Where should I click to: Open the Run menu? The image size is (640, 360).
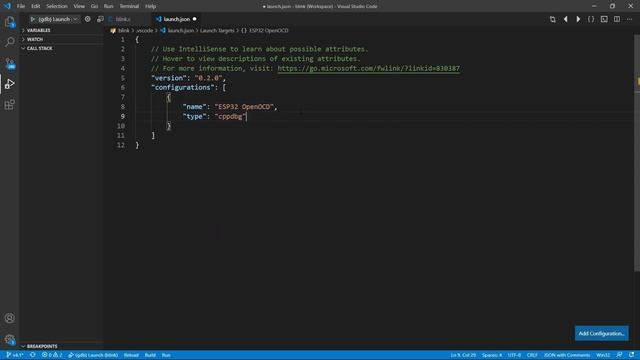pyautogui.click(x=108, y=6)
